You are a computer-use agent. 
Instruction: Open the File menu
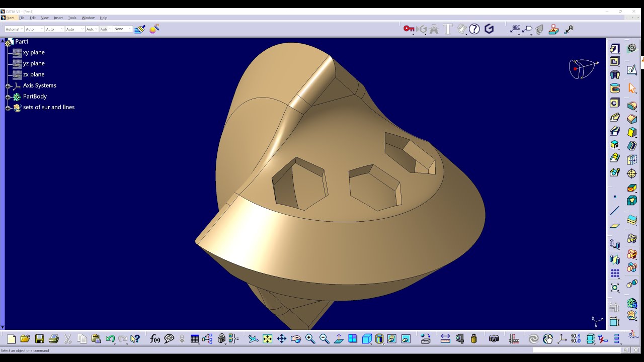22,18
